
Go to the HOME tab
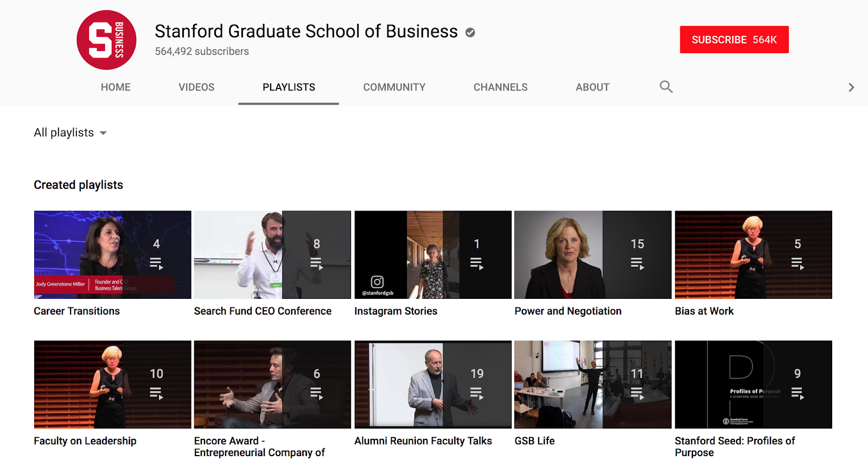point(116,87)
